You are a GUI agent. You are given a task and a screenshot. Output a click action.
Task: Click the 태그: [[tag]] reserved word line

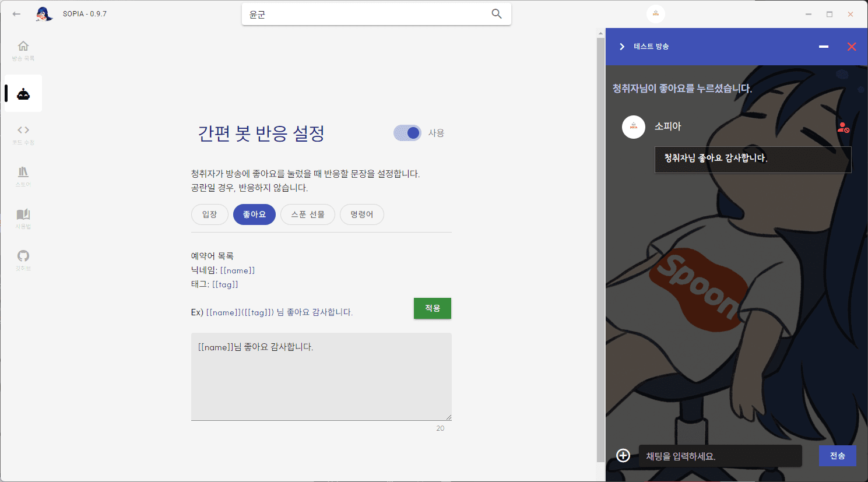click(215, 284)
